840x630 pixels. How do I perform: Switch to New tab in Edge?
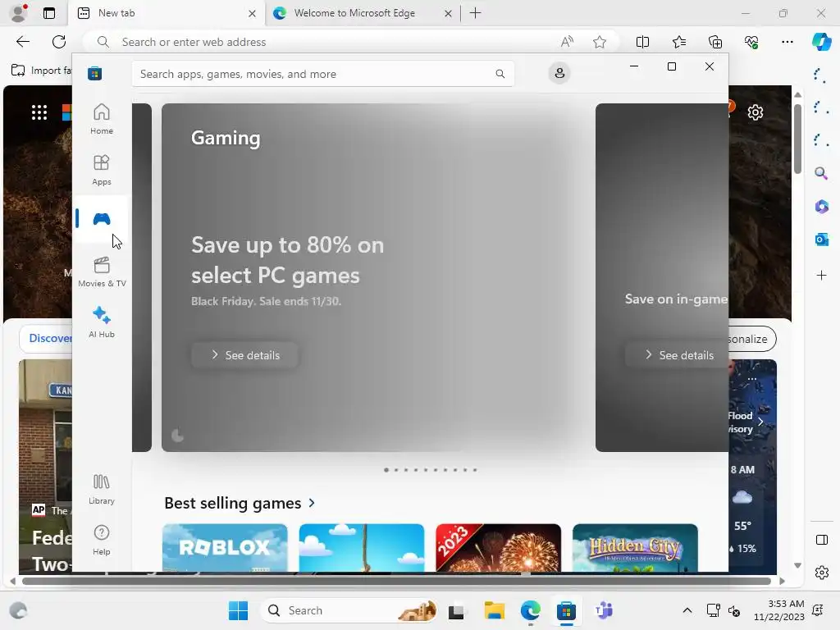166,13
